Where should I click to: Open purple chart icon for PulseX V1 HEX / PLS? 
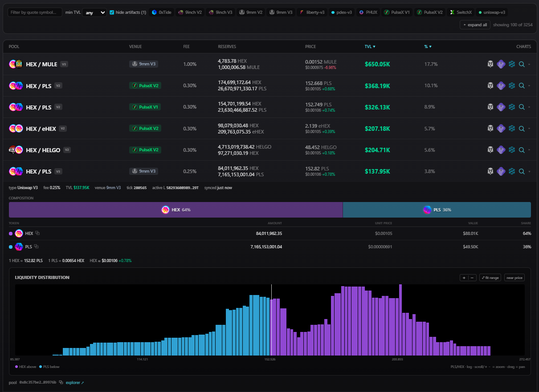click(x=501, y=107)
